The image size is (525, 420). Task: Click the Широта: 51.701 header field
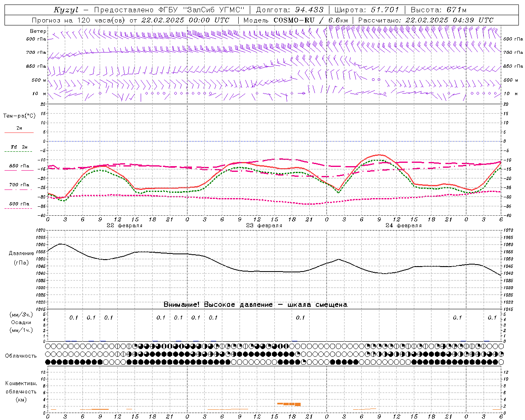pos(367,10)
